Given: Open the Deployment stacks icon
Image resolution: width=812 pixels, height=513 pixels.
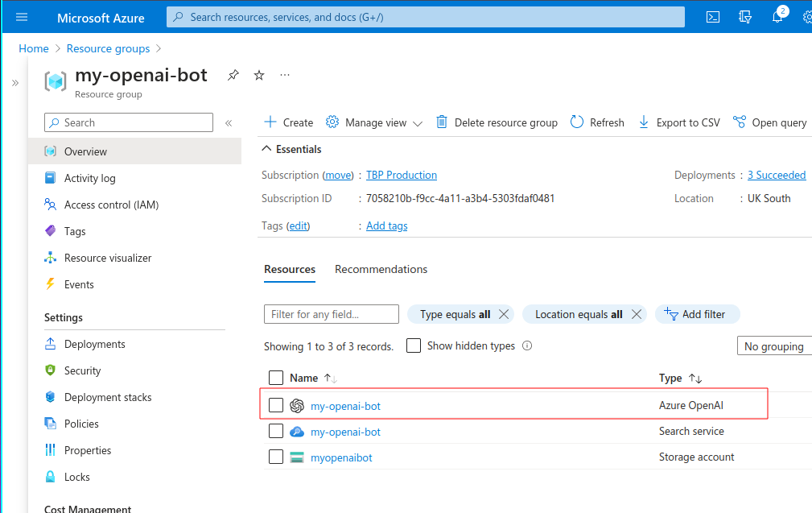Looking at the screenshot, I should click(50, 397).
